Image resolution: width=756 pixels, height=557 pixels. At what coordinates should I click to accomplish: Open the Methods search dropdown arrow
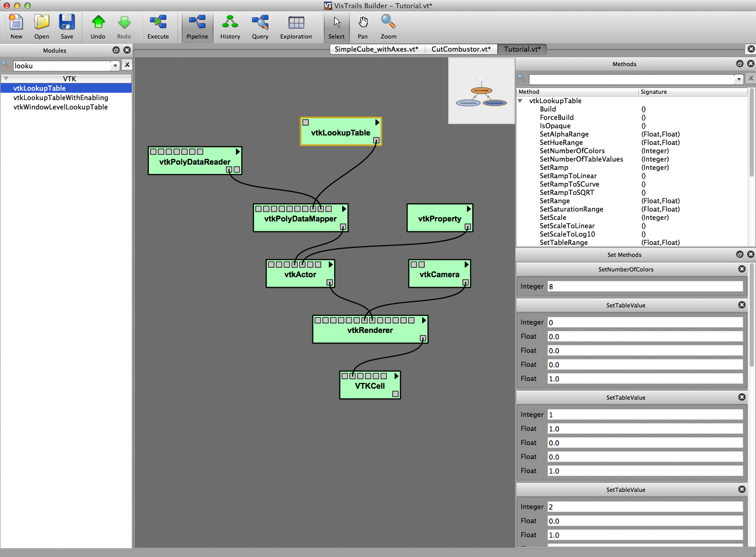(x=738, y=79)
